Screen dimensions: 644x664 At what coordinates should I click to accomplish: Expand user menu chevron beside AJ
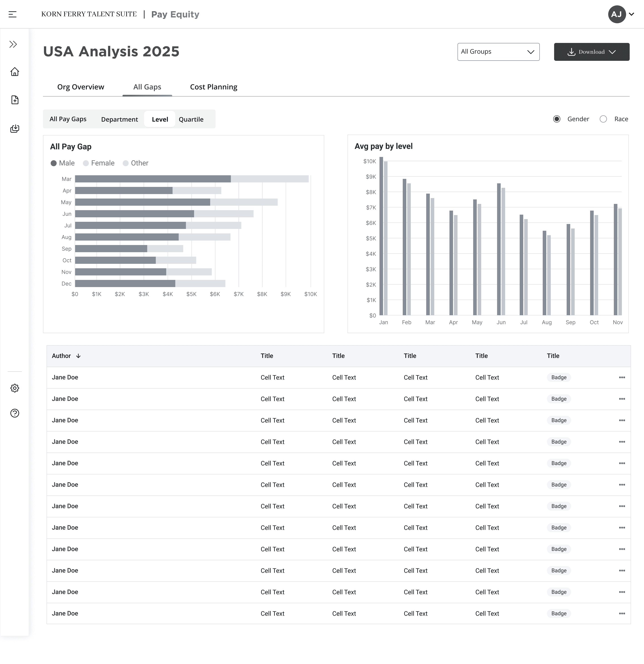click(631, 14)
